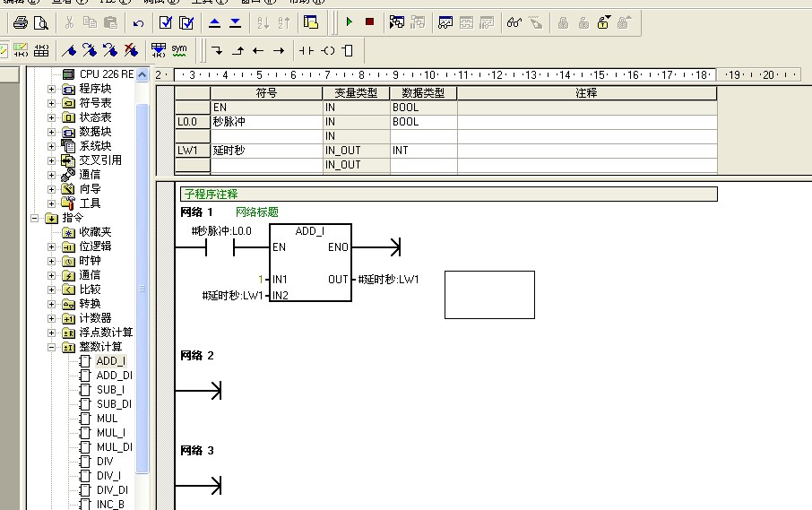The height and width of the screenshot is (510, 812).
Task: Select the INC_B instruction
Action: (110, 505)
